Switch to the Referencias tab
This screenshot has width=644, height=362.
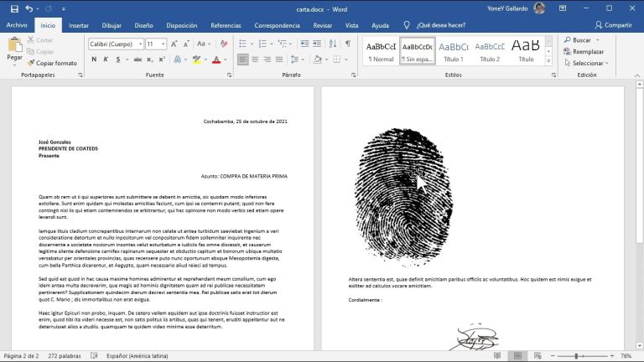tap(226, 25)
